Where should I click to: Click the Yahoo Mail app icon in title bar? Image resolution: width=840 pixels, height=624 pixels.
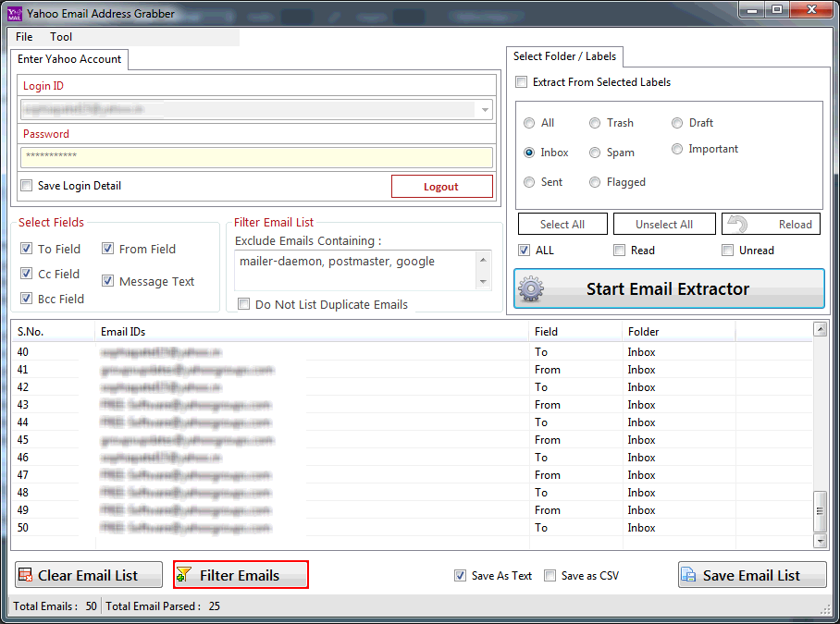coord(15,14)
